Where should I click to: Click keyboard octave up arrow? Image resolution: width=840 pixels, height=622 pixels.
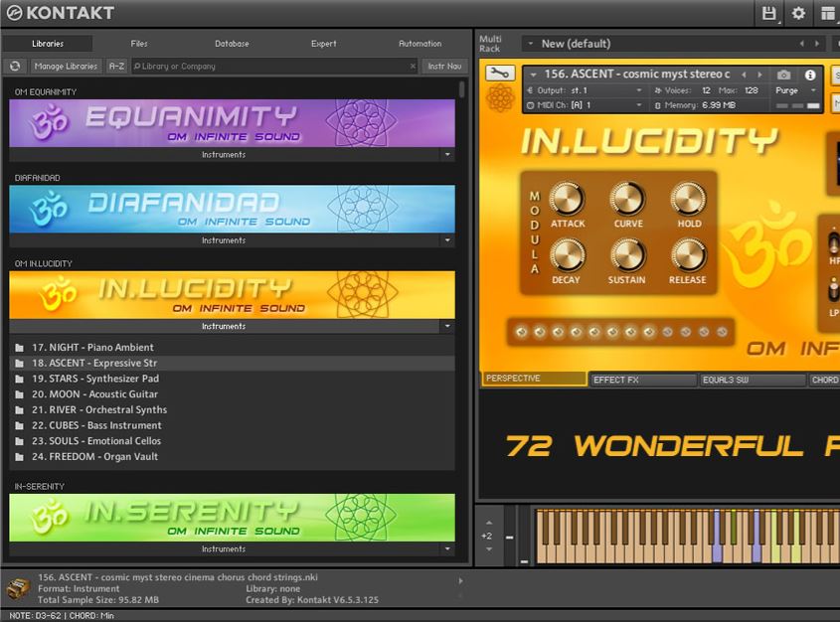click(x=488, y=523)
